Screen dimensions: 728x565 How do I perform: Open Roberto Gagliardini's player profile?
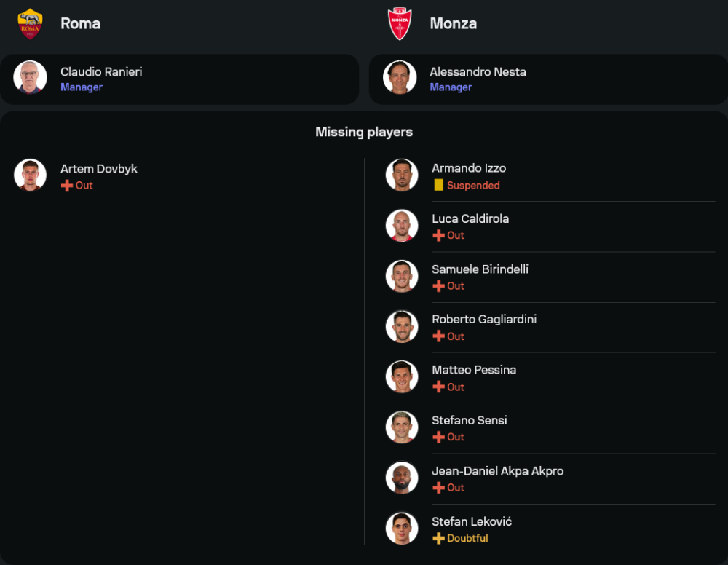click(x=484, y=320)
